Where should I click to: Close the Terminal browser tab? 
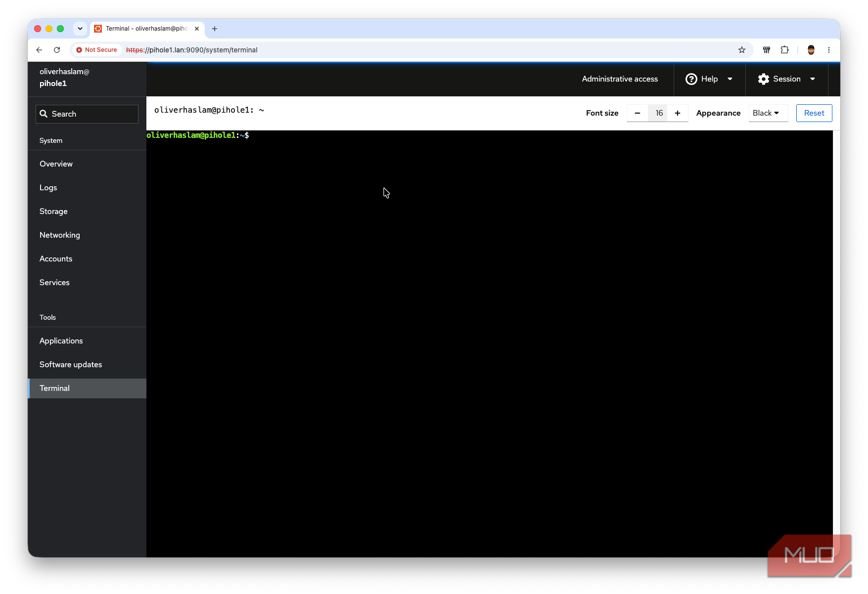[197, 29]
